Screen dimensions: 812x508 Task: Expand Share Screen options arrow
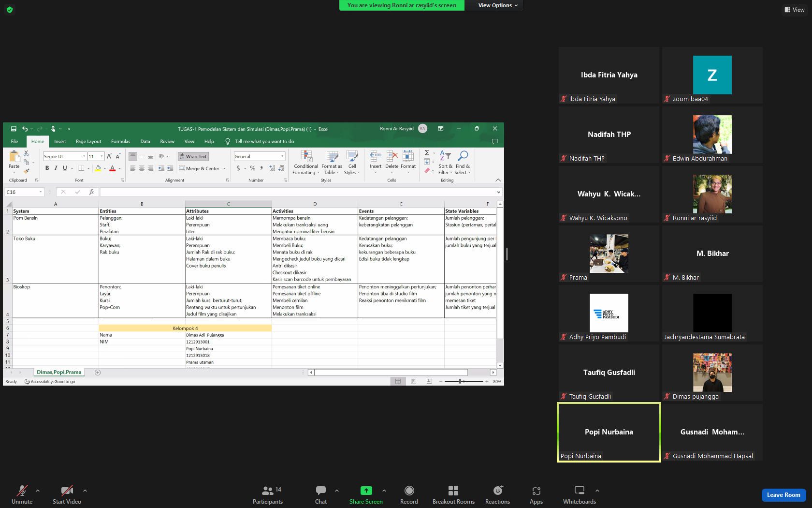384,491
